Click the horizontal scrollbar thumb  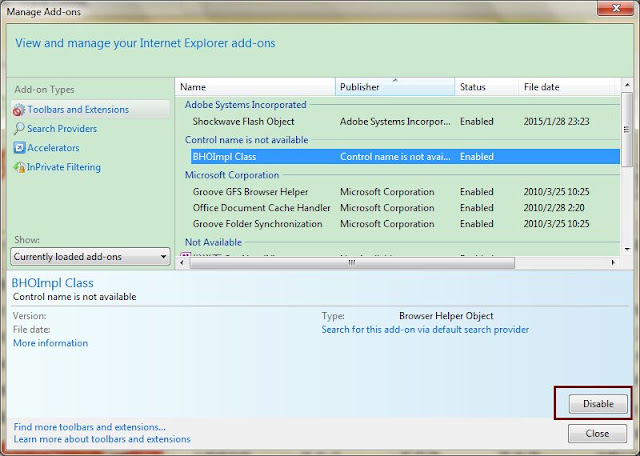352,263
